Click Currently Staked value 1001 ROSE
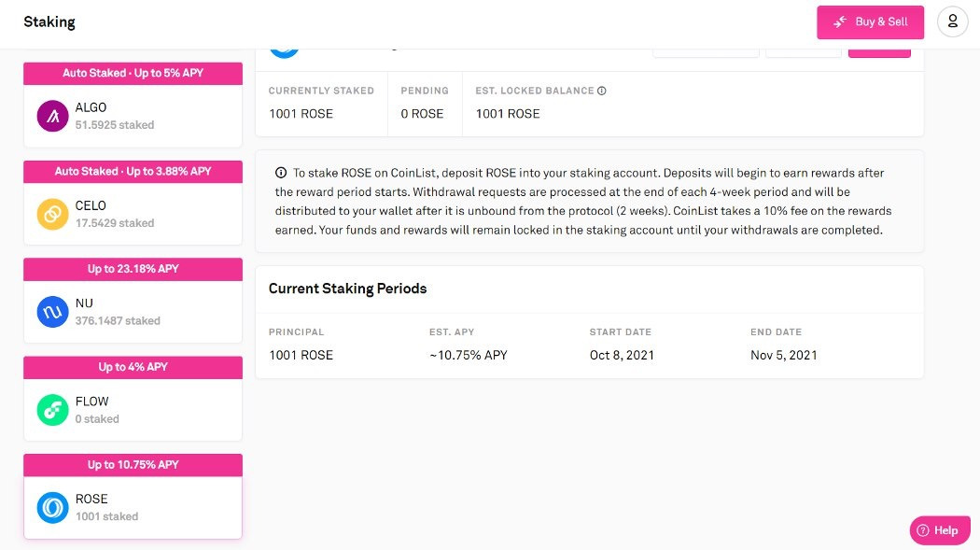 coord(301,114)
